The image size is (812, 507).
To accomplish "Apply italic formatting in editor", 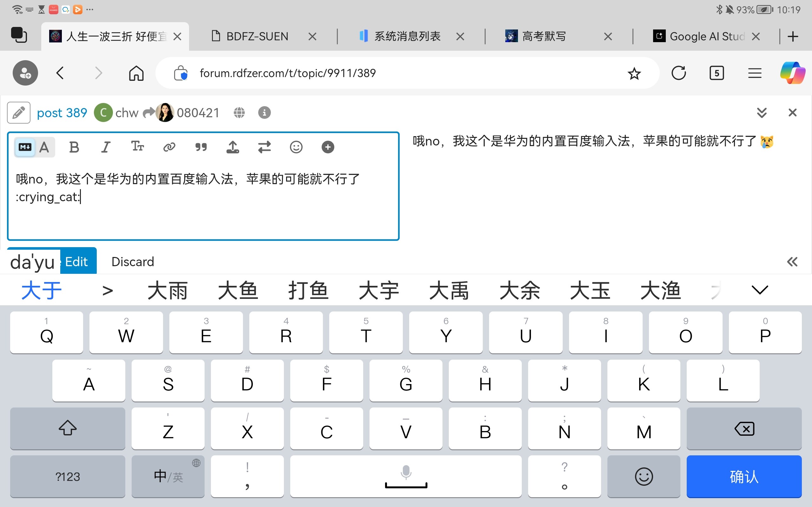I will click(106, 147).
